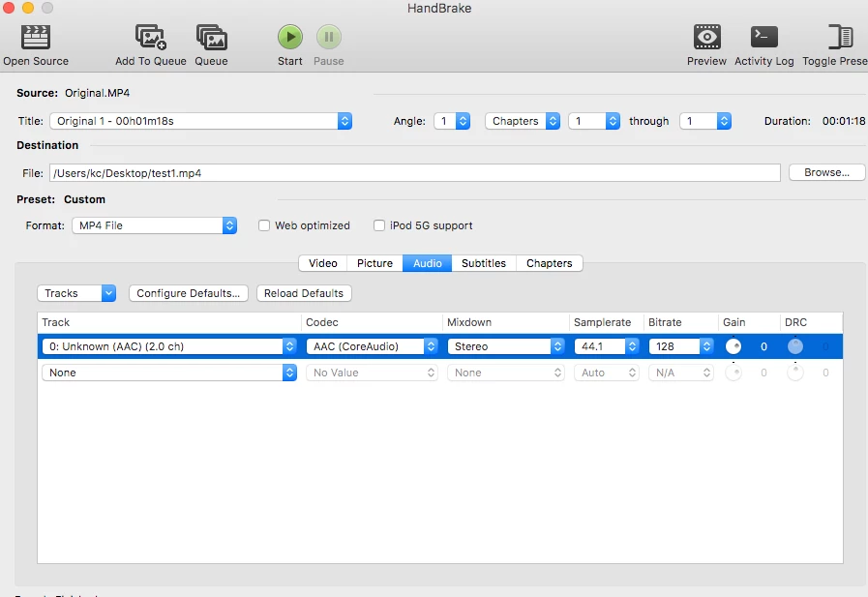Image resolution: width=868 pixels, height=597 pixels.
Task: Start encoding with the green Start button
Action: pyautogui.click(x=290, y=37)
